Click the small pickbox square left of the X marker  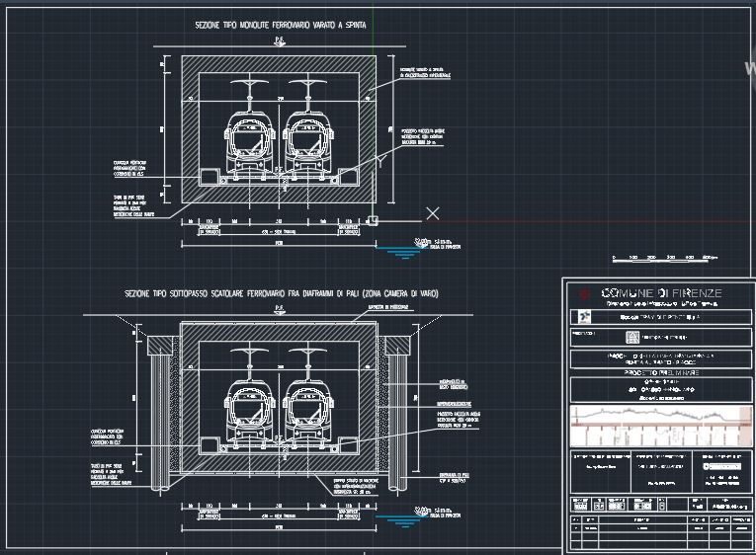coord(373,220)
